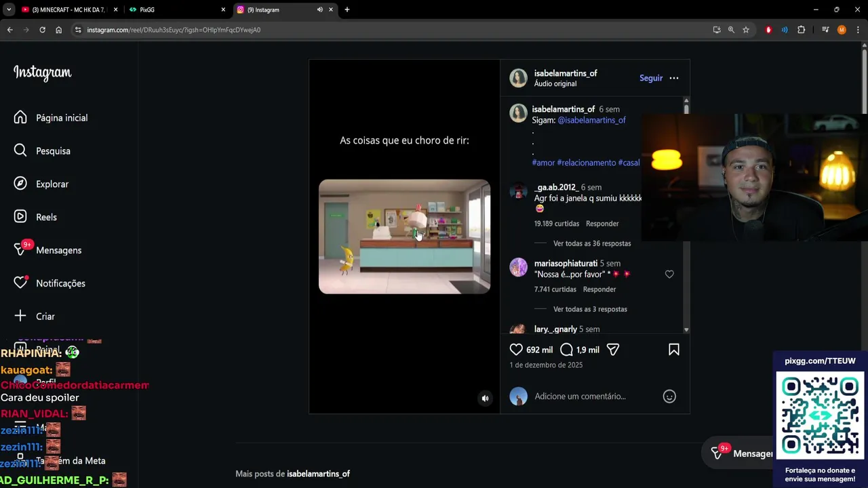This screenshot has width=868, height=488.
Task: Open the #amor hashtag
Action: [543, 163]
